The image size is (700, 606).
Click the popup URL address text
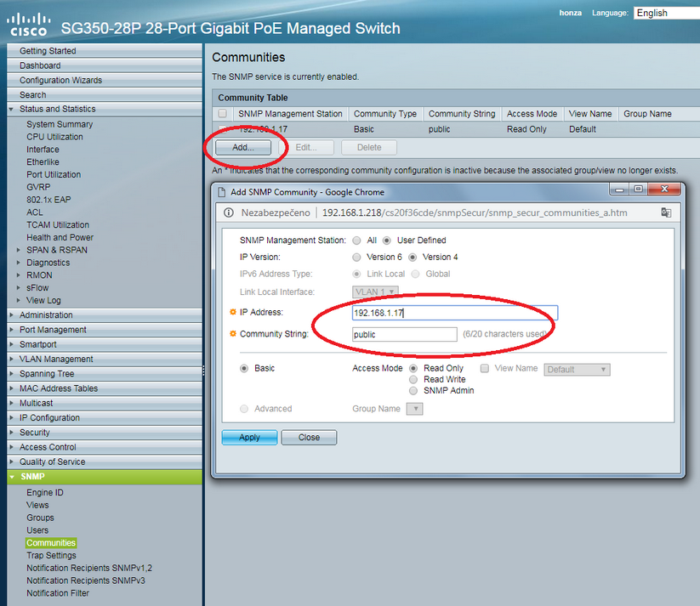(474, 212)
